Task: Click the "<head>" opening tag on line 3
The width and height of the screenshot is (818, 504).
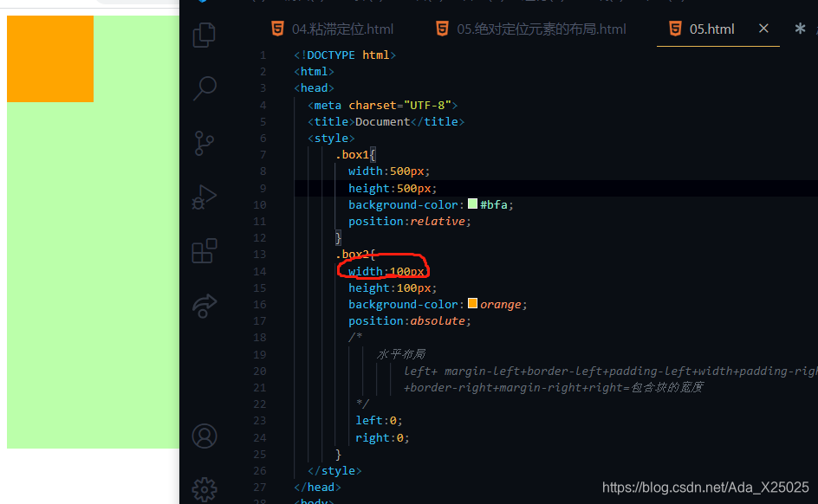Action: [314, 88]
